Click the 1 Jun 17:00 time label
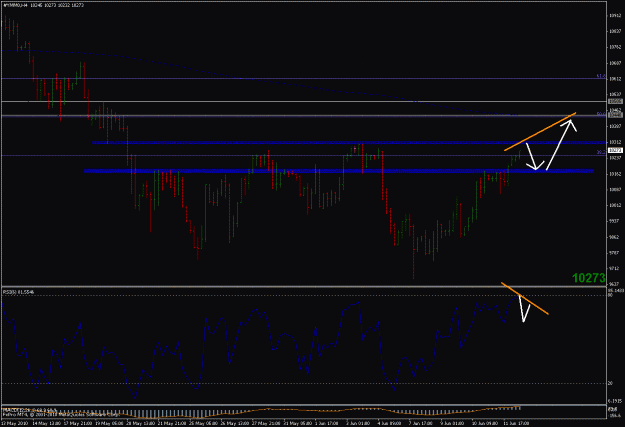The height and width of the screenshot is (427, 625). 327,423
